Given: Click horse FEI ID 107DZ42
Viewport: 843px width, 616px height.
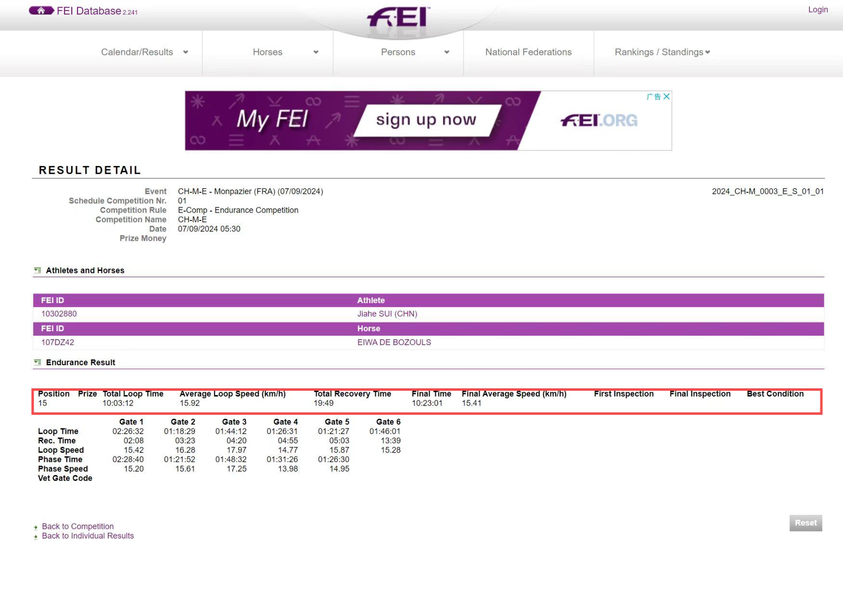Looking at the screenshot, I should [x=57, y=342].
